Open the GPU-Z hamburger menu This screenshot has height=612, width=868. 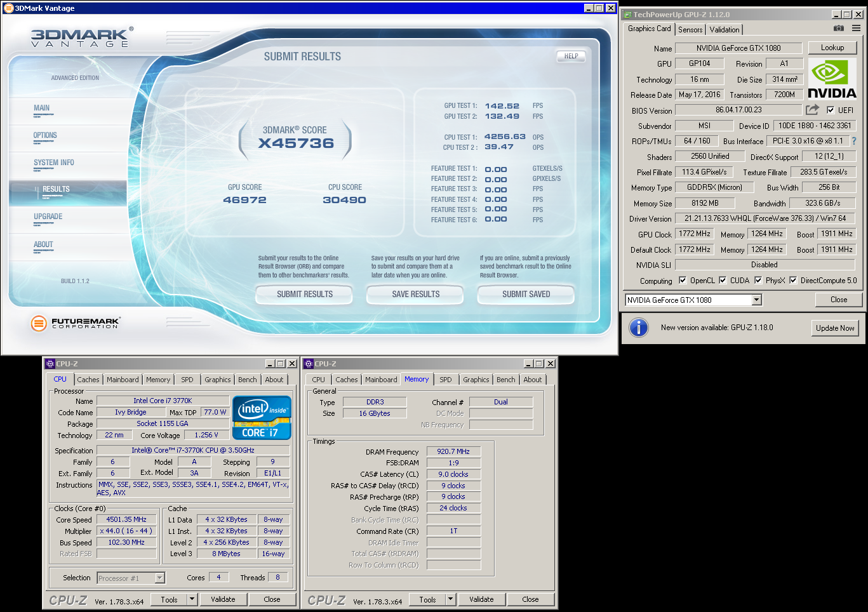click(856, 29)
